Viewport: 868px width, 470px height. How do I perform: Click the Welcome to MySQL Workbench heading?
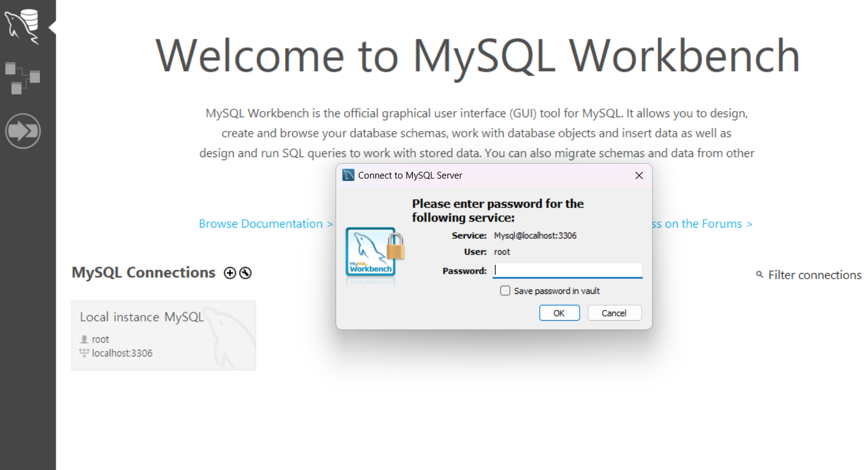pos(478,56)
